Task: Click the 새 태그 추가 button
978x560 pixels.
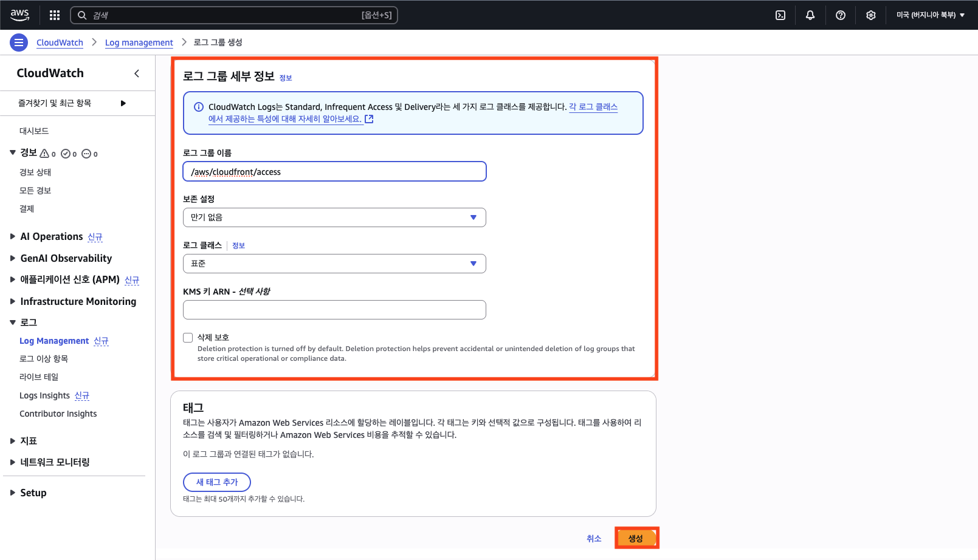Action: [217, 482]
